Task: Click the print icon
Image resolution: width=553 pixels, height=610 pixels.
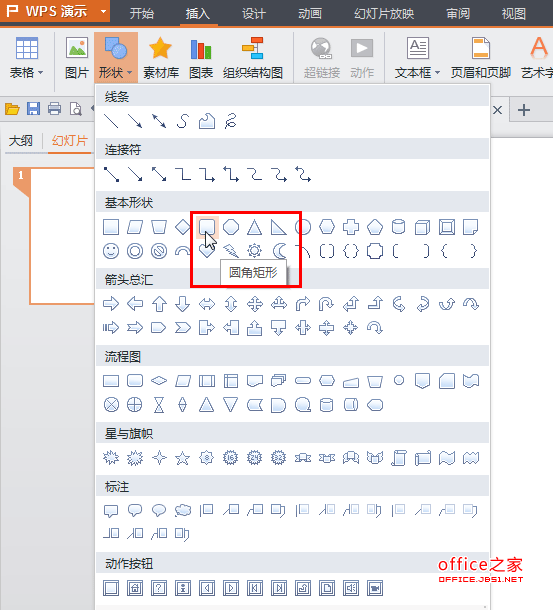Action: [x=54, y=109]
